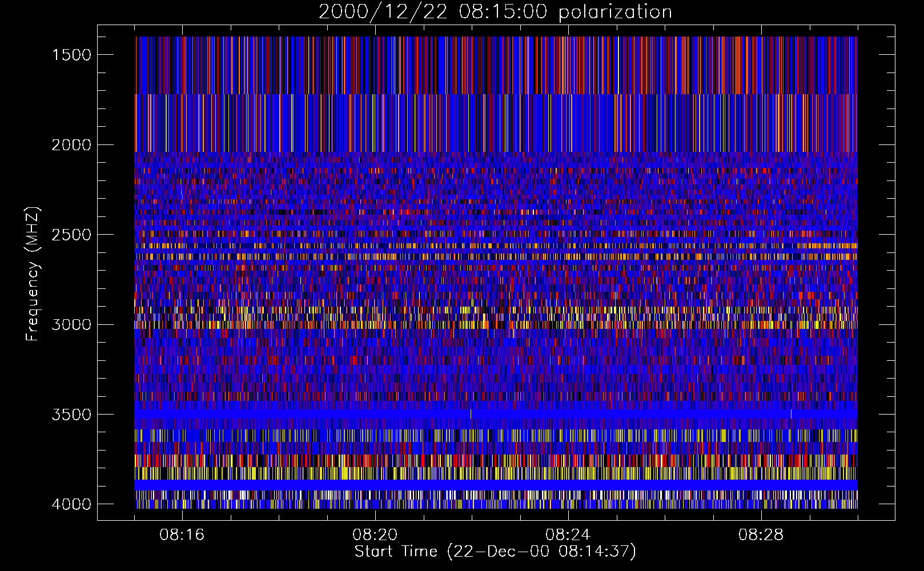This screenshot has height=571, width=924.
Task: Select the 3000 frequency axis label
Action: pos(71,324)
